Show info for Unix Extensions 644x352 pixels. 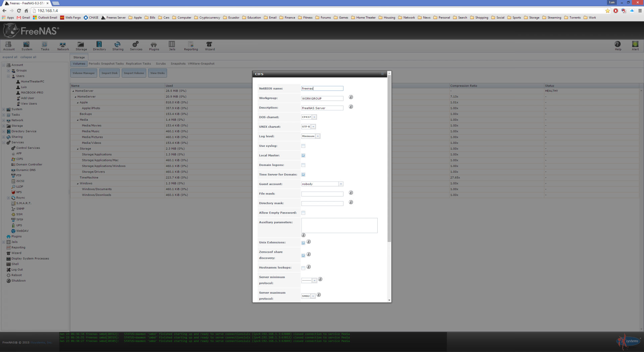(x=309, y=242)
